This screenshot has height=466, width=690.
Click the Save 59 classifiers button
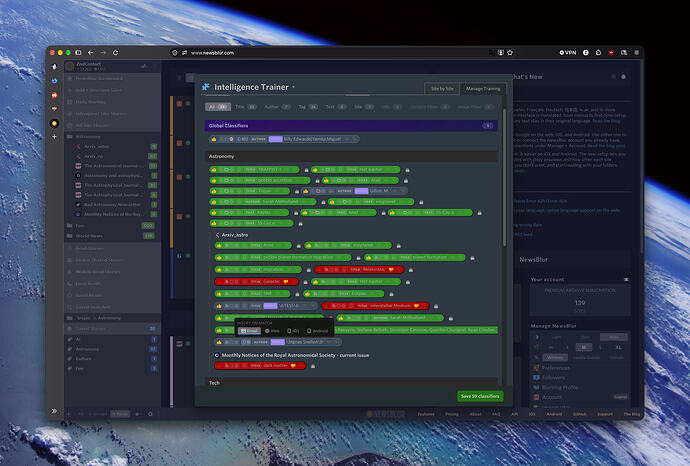(480, 396)
